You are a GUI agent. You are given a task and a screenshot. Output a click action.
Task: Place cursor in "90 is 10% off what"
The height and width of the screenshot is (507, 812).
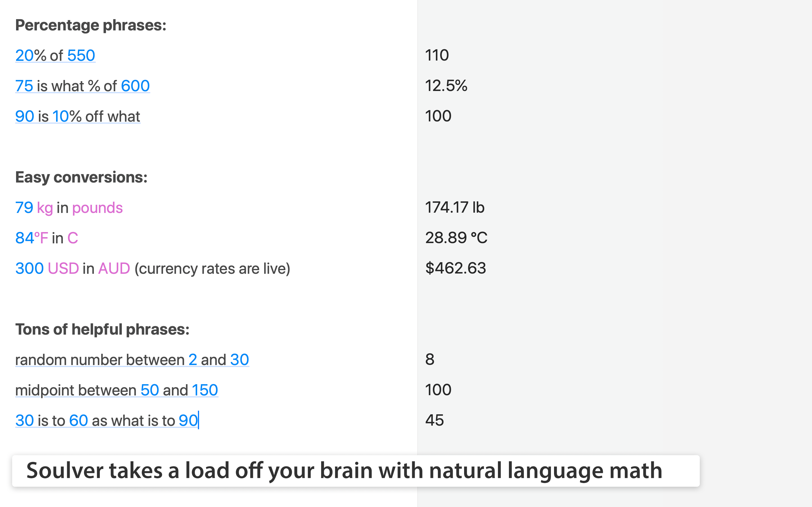78,116
